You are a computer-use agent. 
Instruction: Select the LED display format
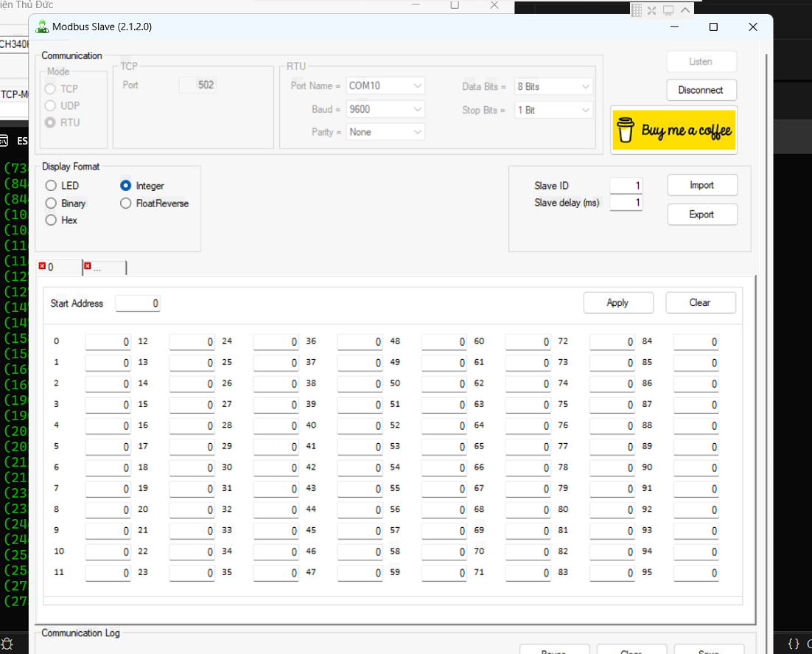click(51, 186)
